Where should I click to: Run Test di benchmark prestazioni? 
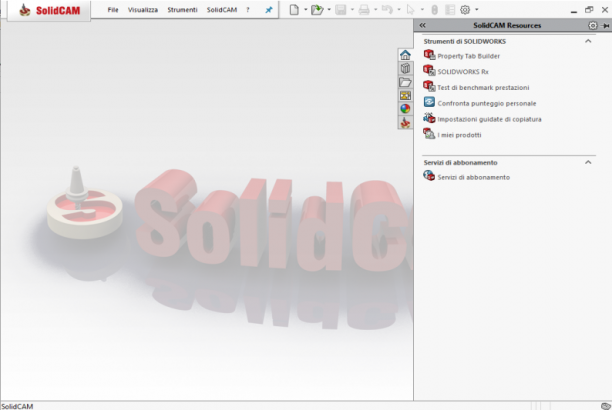[483, 87]
